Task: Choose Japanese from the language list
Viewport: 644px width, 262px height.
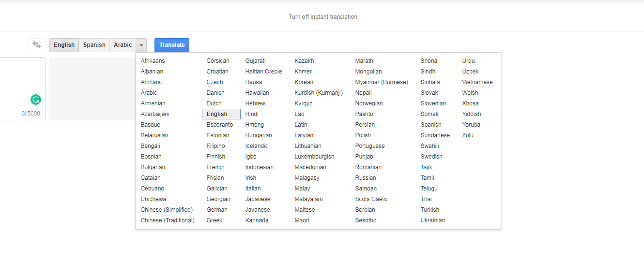Action: coord(258,199)
